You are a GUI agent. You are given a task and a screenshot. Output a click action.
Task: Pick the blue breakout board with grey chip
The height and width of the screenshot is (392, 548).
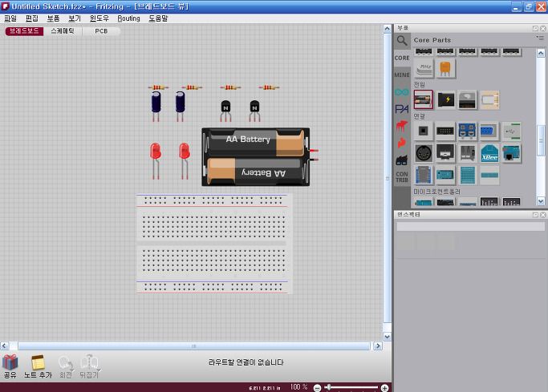[424, 176]
